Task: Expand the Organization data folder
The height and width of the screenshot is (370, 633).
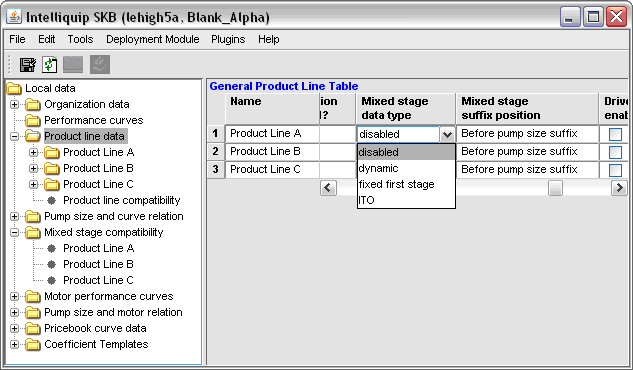Action: pos(15,105)
